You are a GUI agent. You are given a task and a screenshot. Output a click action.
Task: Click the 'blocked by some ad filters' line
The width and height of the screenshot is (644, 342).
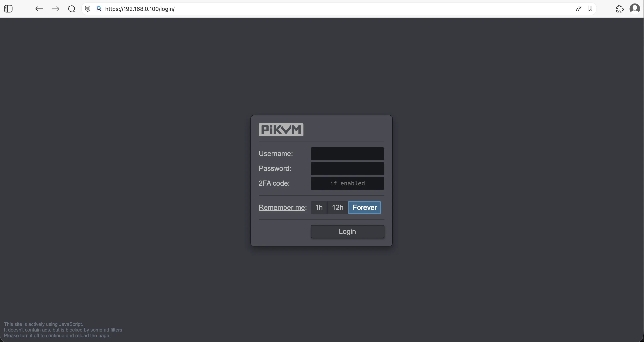coord(64,330)
